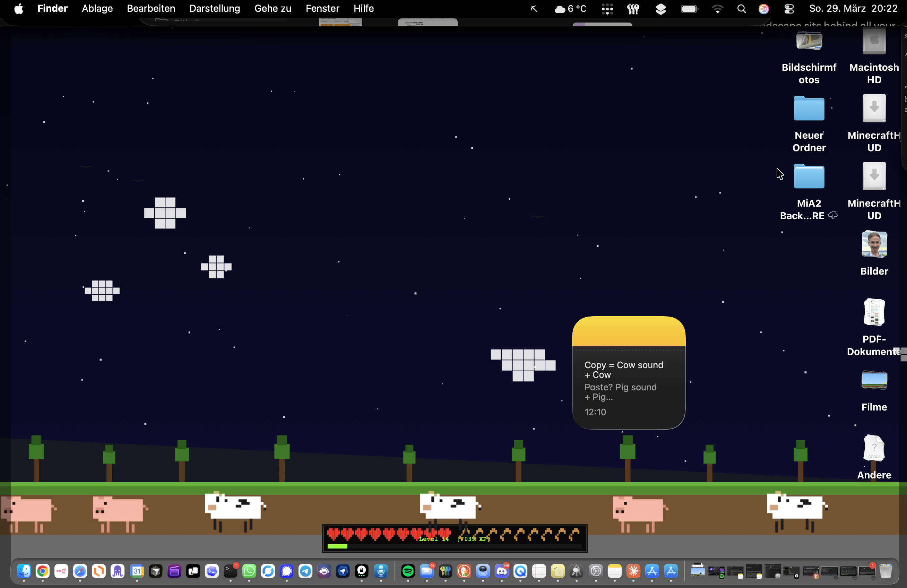Open the Darstellung menu
This screenshot has height=588, width=907.
tap(215, 8)
